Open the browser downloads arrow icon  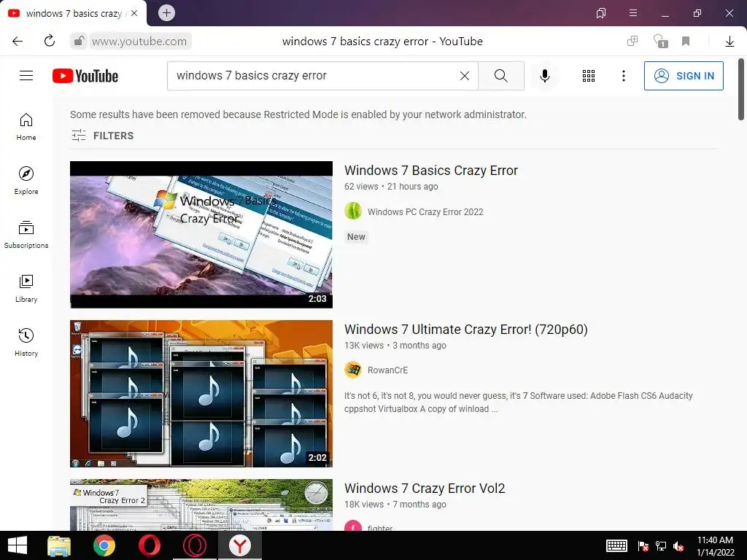[729, 42]
